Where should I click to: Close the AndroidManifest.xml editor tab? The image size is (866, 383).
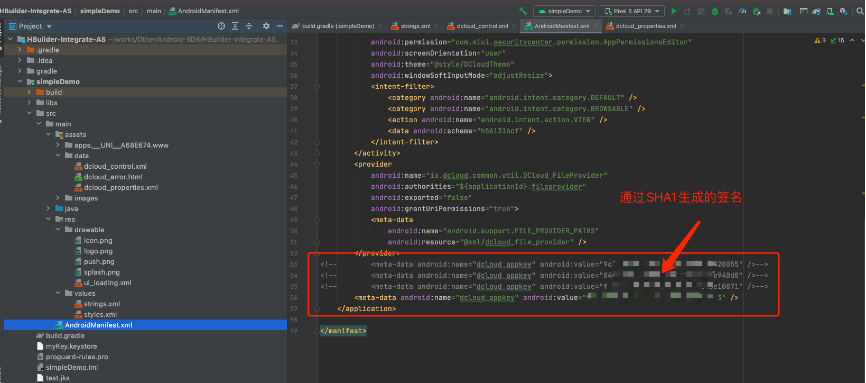[595, 26]
